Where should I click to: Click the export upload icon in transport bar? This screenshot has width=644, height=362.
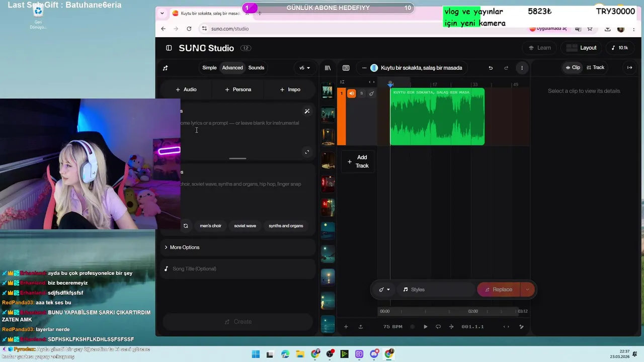(x=360, y=327)
